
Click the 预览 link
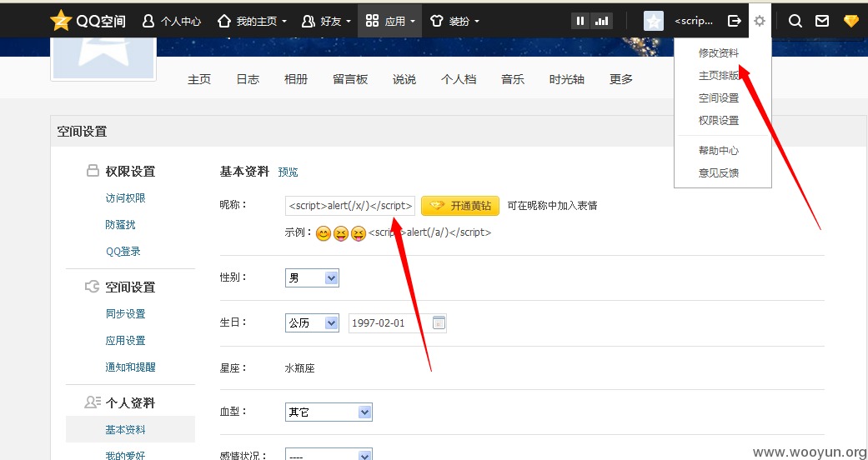(x=288, y=172)
